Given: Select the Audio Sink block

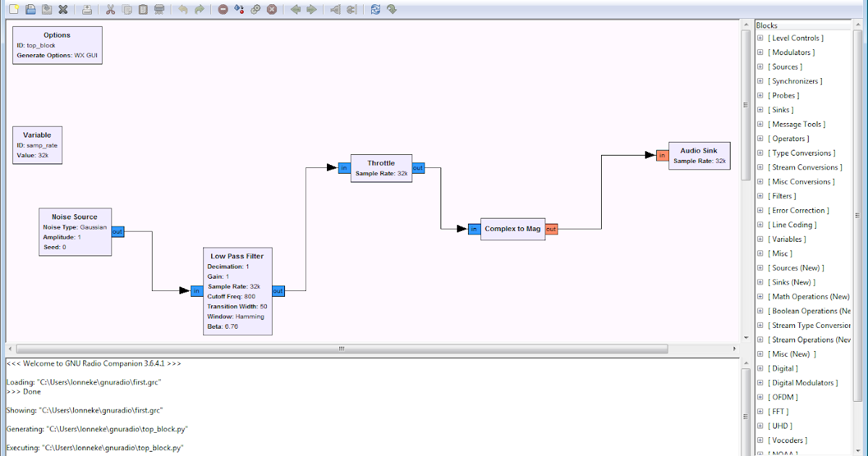Looking at the screenshot, I should point(699,156).
